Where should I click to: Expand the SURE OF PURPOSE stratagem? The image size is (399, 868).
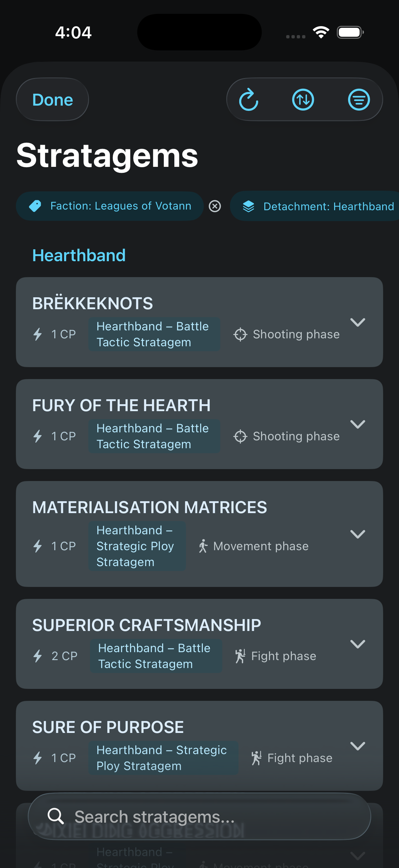point(357,746)
